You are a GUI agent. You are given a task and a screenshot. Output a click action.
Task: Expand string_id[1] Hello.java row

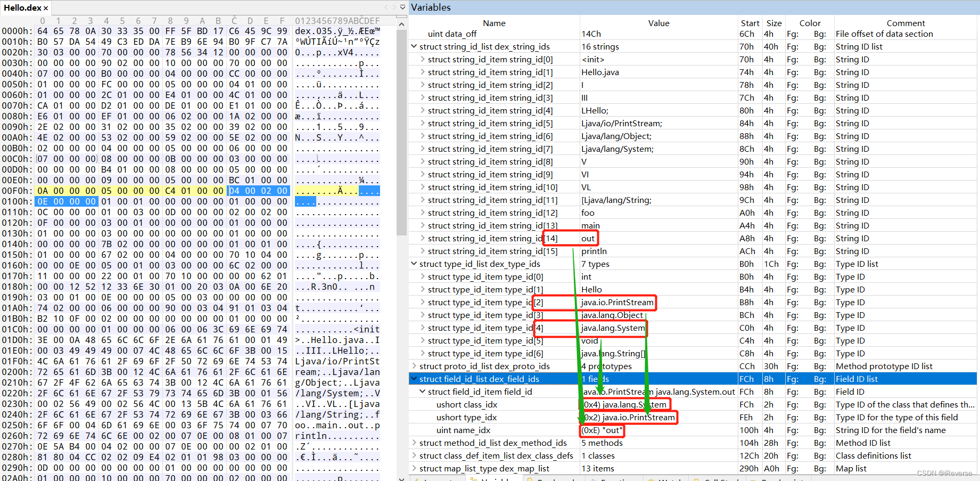422,72
